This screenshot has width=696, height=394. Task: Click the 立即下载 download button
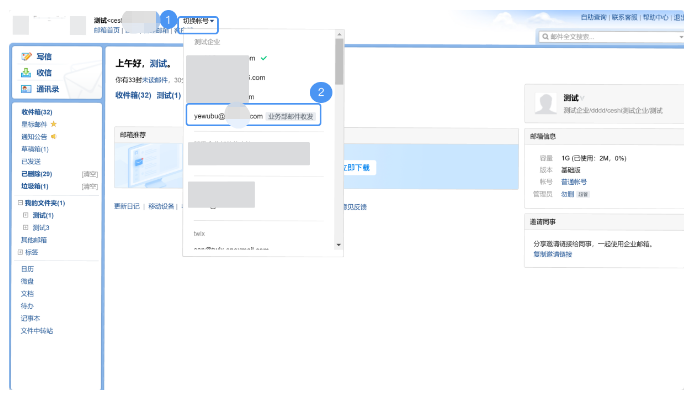[357, 168]
